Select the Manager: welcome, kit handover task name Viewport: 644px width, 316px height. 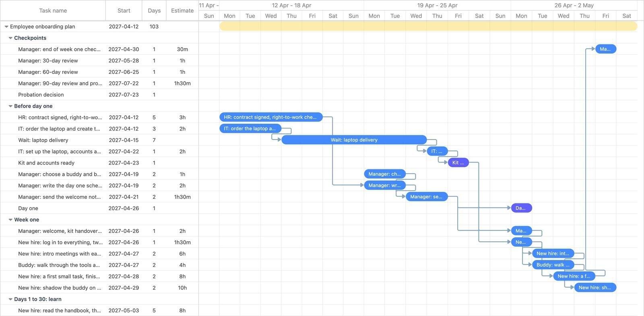click(60, 231)
